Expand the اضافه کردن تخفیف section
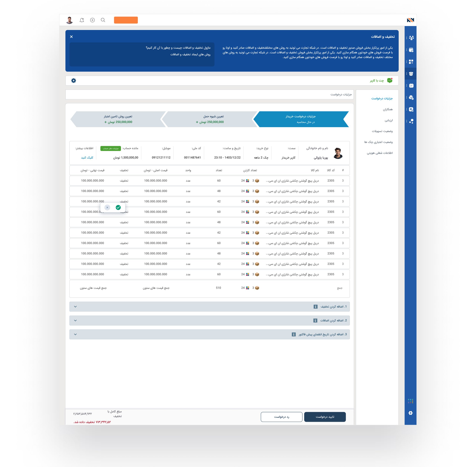476x467 pixels. [75, 307]
